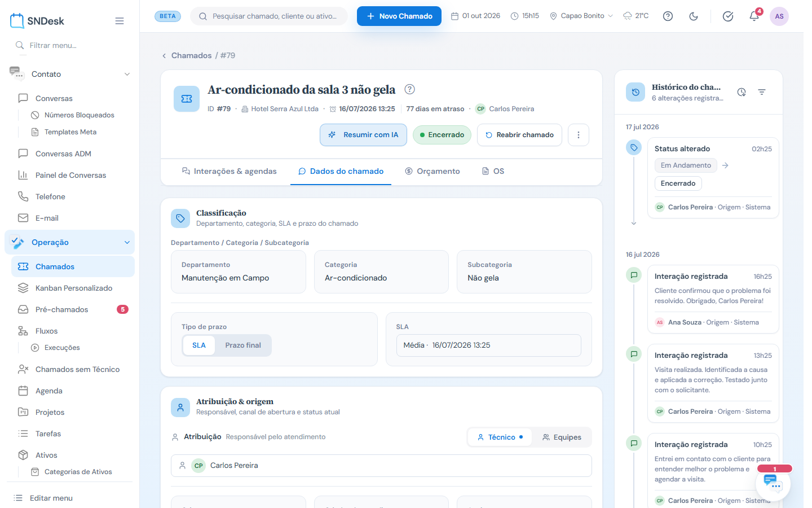Open notifications bell icon
The image size is (812, 508).
point(754,16)
